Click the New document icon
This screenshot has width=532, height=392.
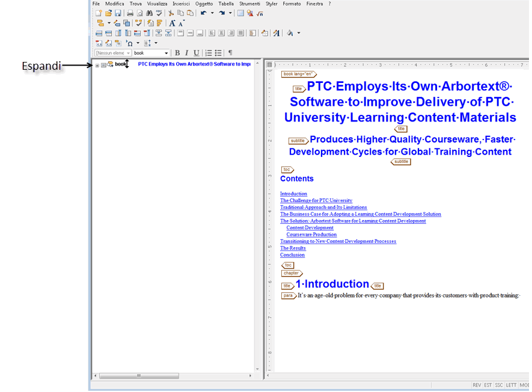(x=99, y=13)
